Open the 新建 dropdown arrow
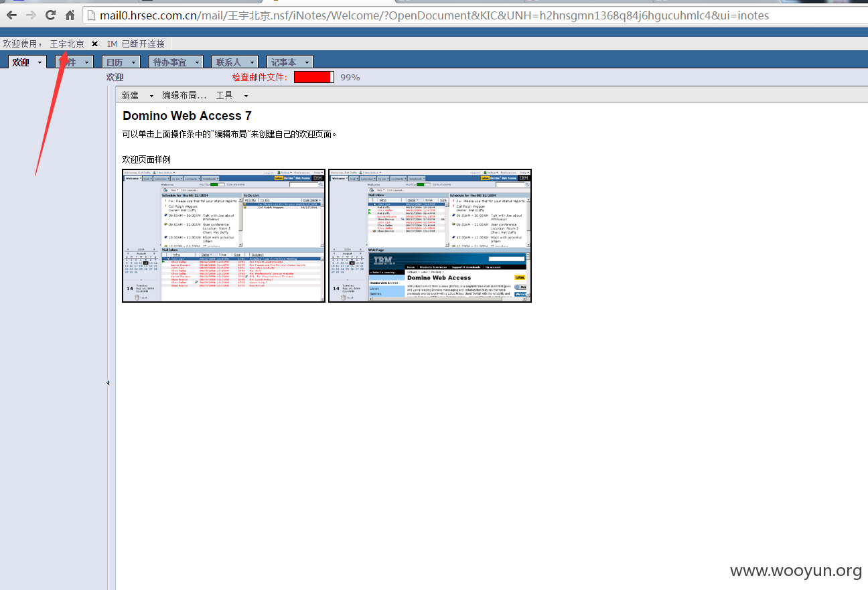This screenshot has width=868, height=590. tap(151, 96)
